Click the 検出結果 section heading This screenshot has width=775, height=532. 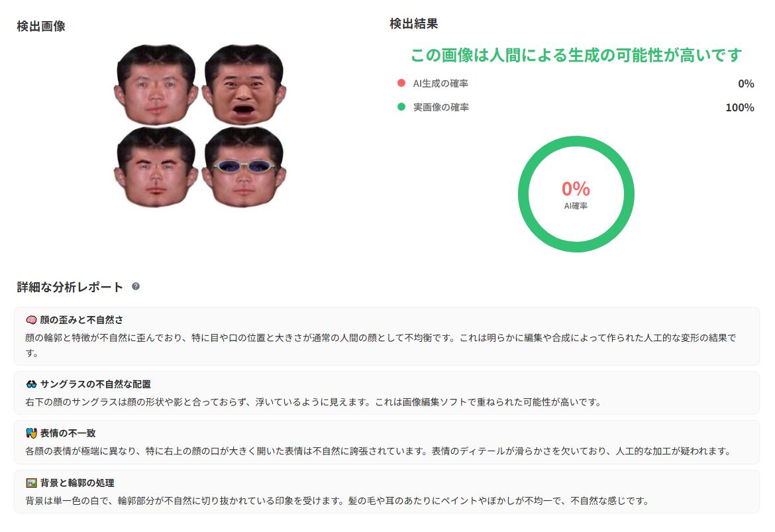[x=414, y=24]
